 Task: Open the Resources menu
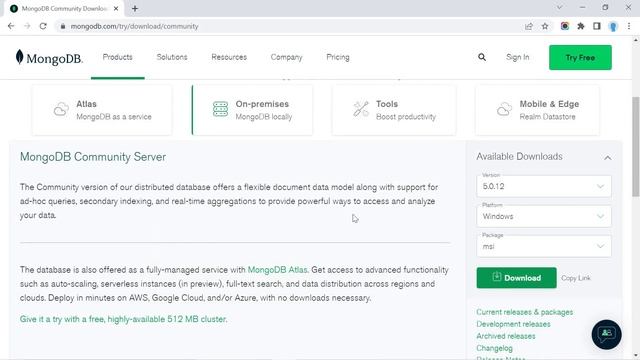coord(229,57)
